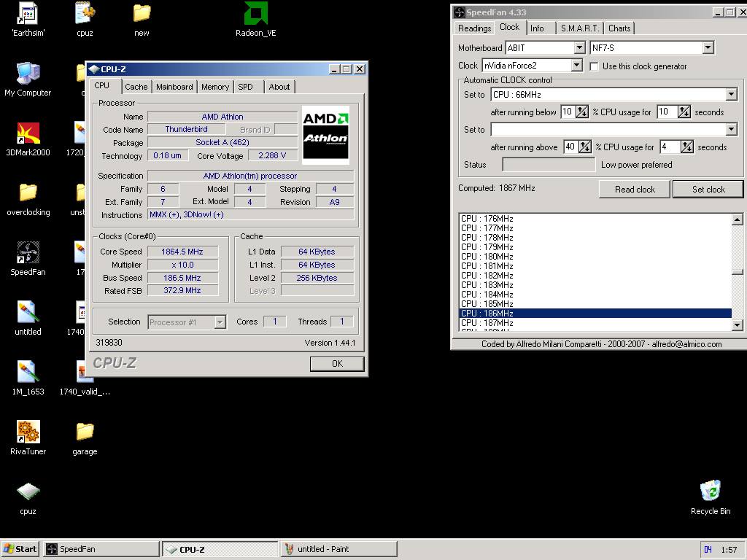Image resolution: width=747 pixels, height=560 pixels.
Task: Switch to the Mainboard tab in CPU-Z
Action: point(174,87)
